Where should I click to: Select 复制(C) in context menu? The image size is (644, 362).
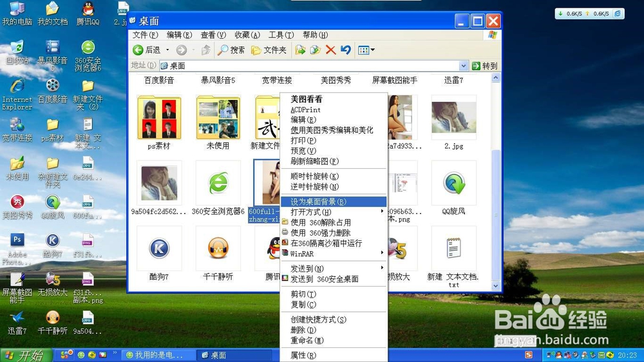point(334,305)
